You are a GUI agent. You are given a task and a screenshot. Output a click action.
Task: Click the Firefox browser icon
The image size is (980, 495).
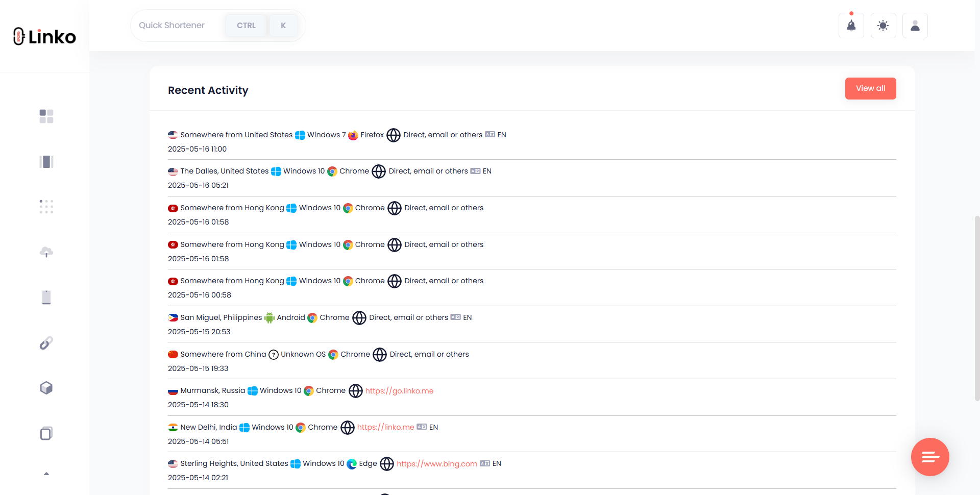353,135
